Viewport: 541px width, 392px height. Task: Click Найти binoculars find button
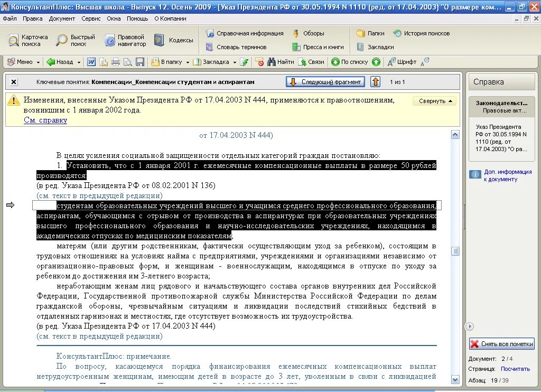[281, 62]
